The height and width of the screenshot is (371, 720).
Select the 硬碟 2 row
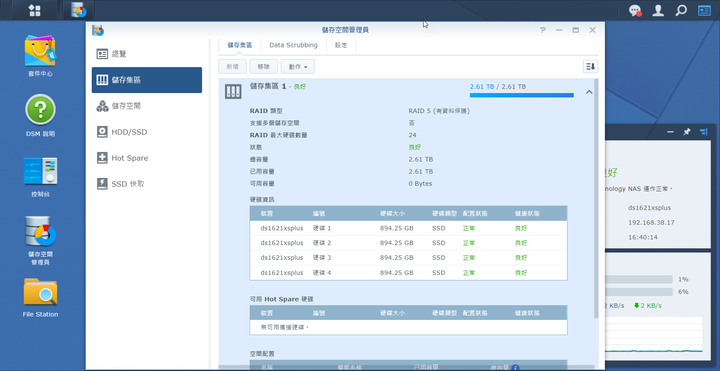pos(408,243)
